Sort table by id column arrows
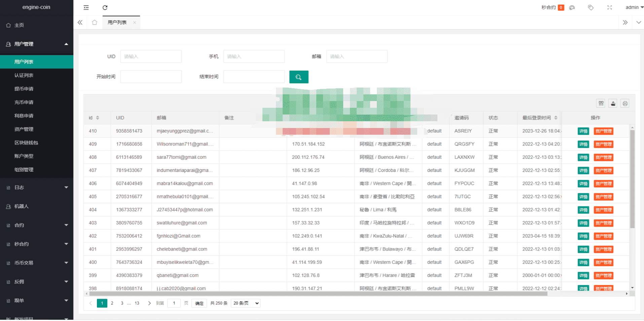This screenshot has width=644, height=321. [98, 118]
